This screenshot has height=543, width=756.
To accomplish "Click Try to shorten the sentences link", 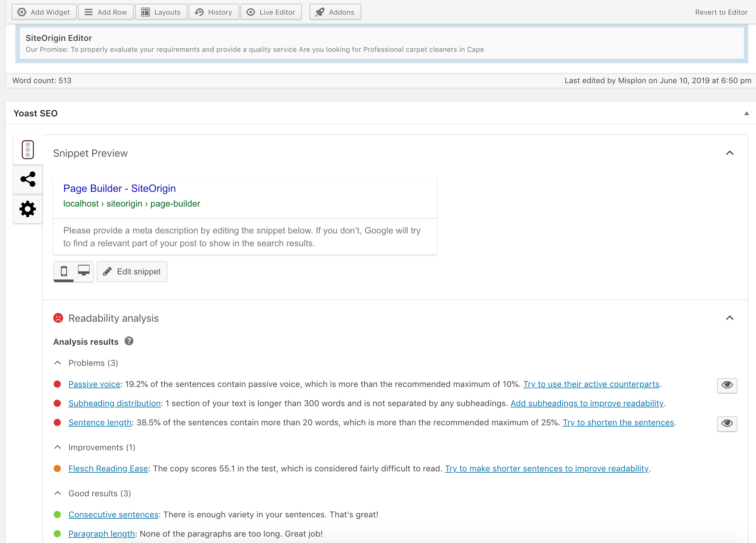I will [618, 422].
